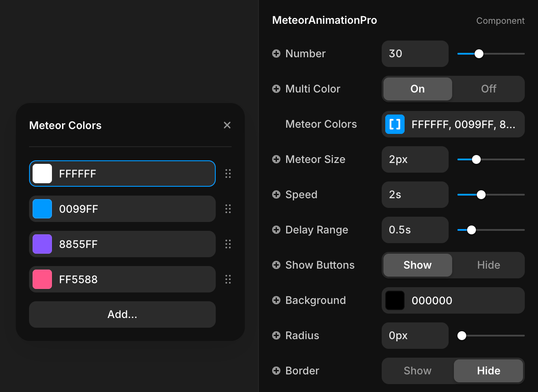Screen dimensions: 538x392
Task: Click the plus icon next to Background
Action: pos(276,300)
